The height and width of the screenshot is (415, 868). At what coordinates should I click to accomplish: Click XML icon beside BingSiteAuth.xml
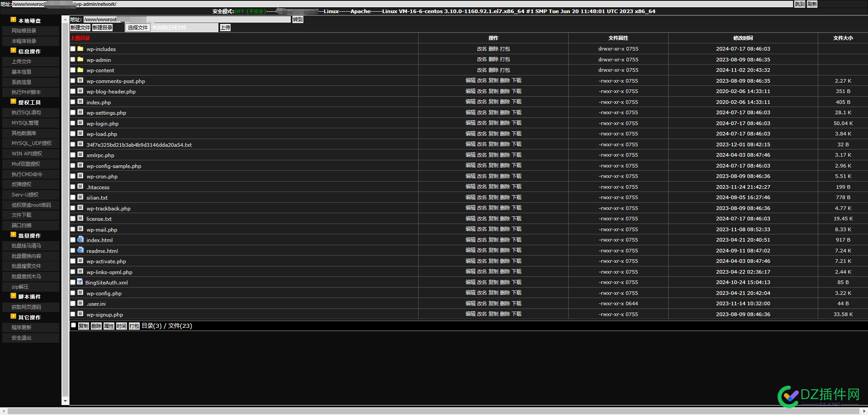point(80,282)
